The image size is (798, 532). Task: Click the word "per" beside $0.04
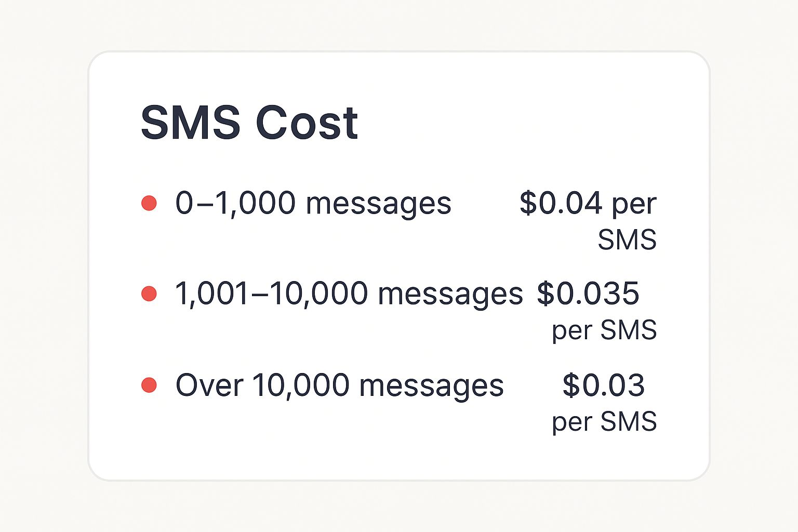(634, 205)
